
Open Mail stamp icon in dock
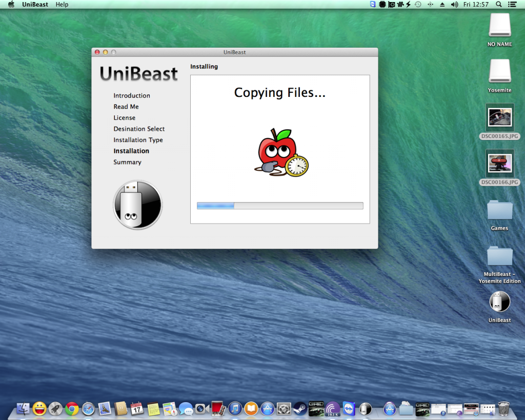105,409
